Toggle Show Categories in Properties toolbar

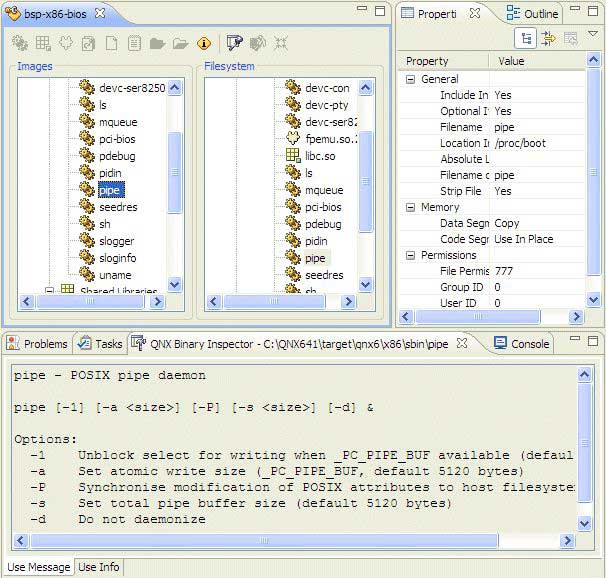point(526,38)
